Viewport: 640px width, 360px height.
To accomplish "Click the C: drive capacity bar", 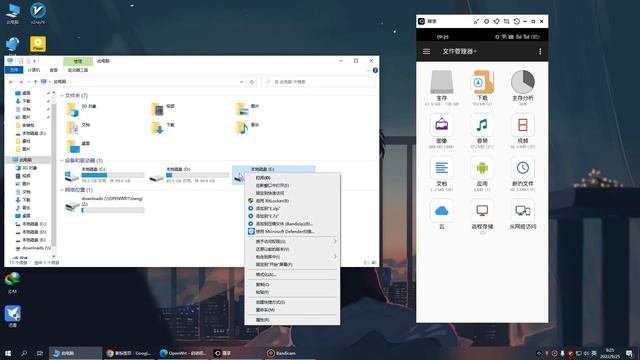I will 113,175.
